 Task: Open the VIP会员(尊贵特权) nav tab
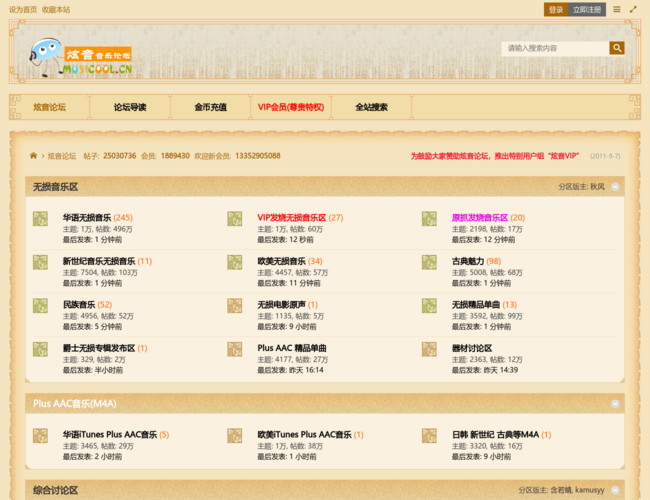[291, 107]
